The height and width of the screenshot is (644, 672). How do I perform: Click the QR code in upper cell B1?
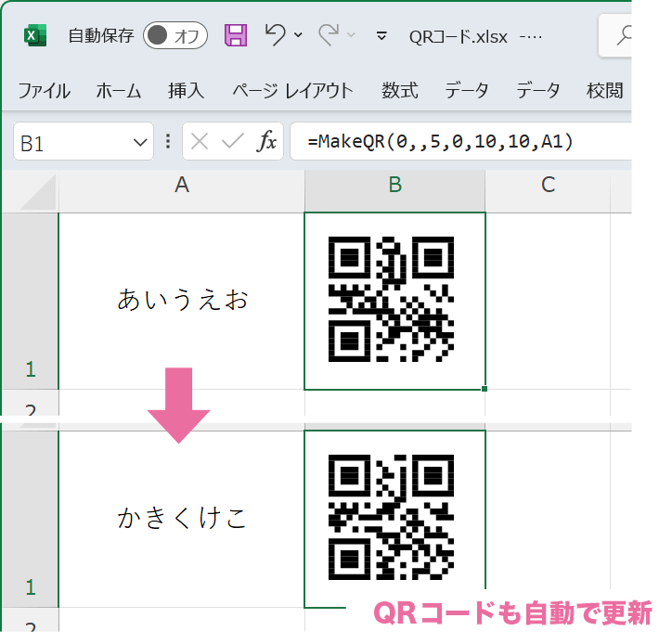391,299
